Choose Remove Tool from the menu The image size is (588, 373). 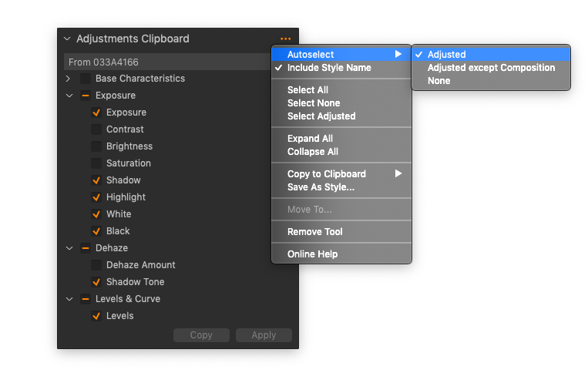click(341, 232)
